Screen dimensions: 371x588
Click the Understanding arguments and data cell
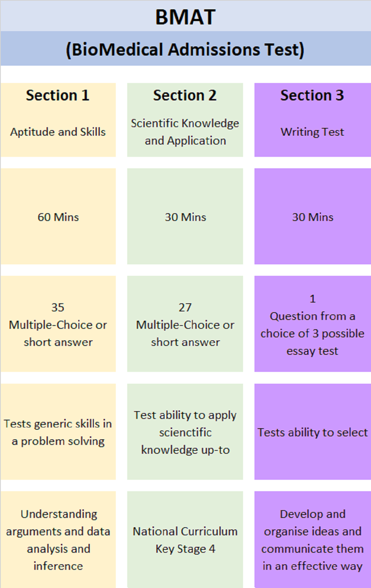coord(58,539)
